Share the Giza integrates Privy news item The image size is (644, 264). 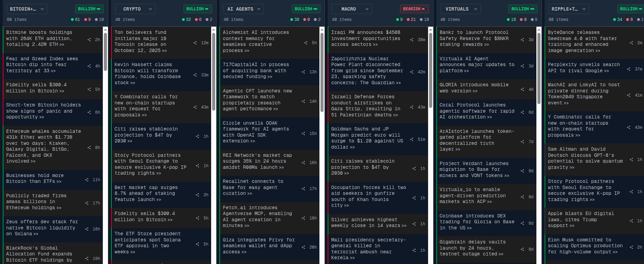(303, 247)
